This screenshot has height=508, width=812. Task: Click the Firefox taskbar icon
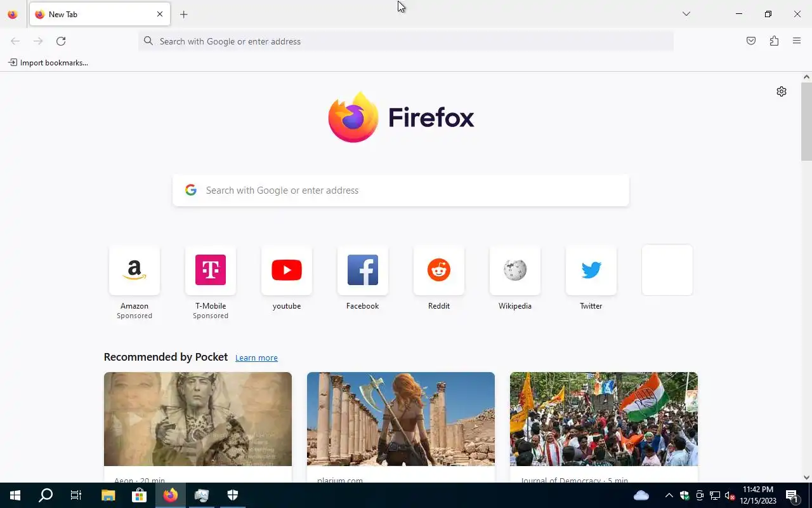click(171, 495)
